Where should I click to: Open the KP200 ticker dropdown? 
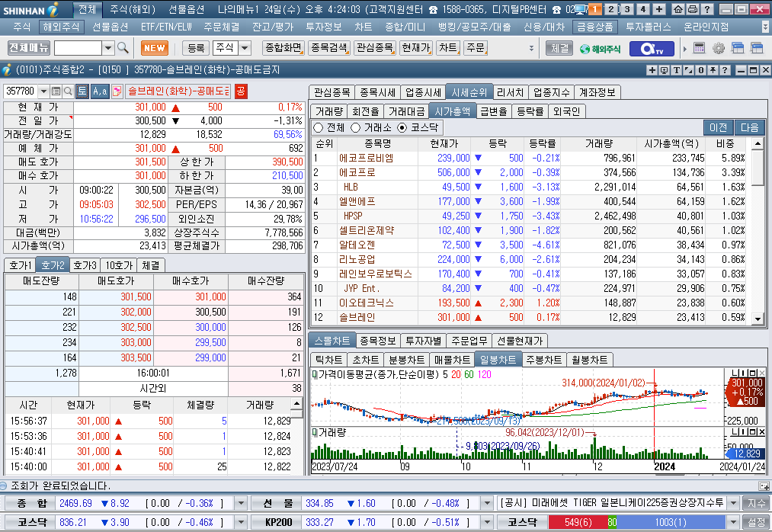(486, 521)
